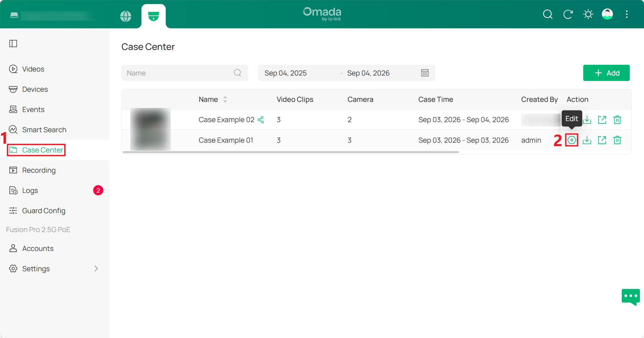
Task: Click the Recording icon
Action: (13, 170)
